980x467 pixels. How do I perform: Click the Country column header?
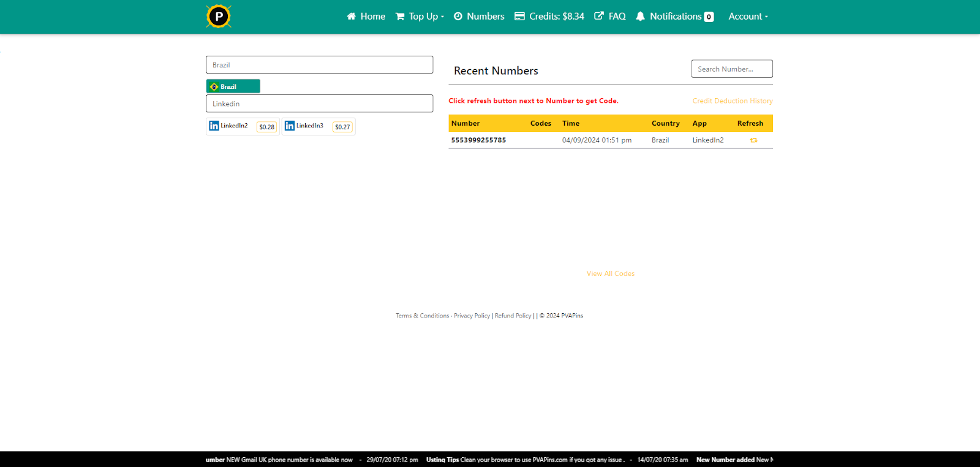[666, 123]
